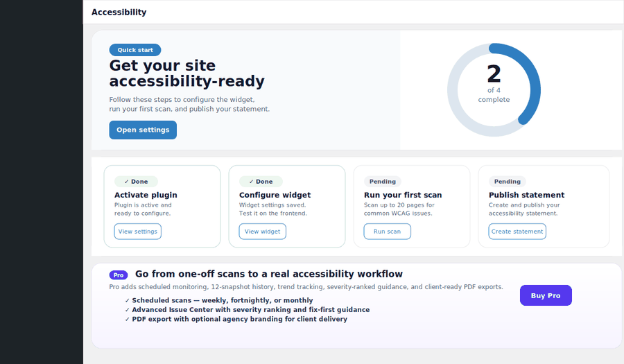Click the Done badge on Activate plugin
The height and width of the screenshot is (364, 624).
pyautogui.click(x=136, y=182)
